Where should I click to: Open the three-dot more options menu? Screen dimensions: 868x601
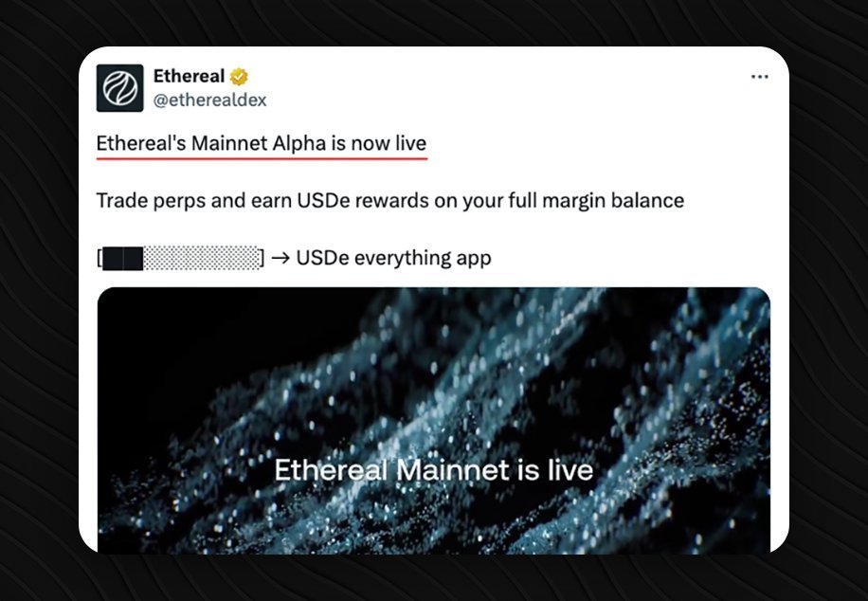760,77
